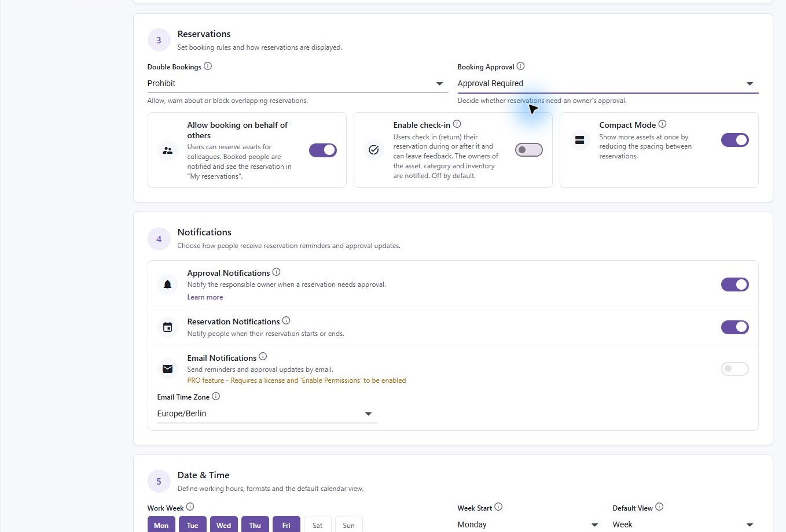Image resolution: width=786 pixels, height=532 pixels.
Task: Toggle off Compact Mode
Action: [735, 140]
